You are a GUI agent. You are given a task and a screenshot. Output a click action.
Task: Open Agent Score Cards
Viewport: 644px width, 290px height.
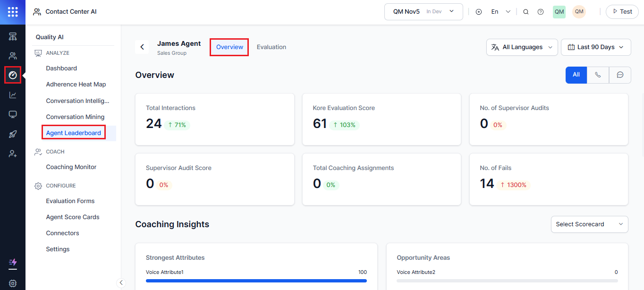click(x=73, y=217)
